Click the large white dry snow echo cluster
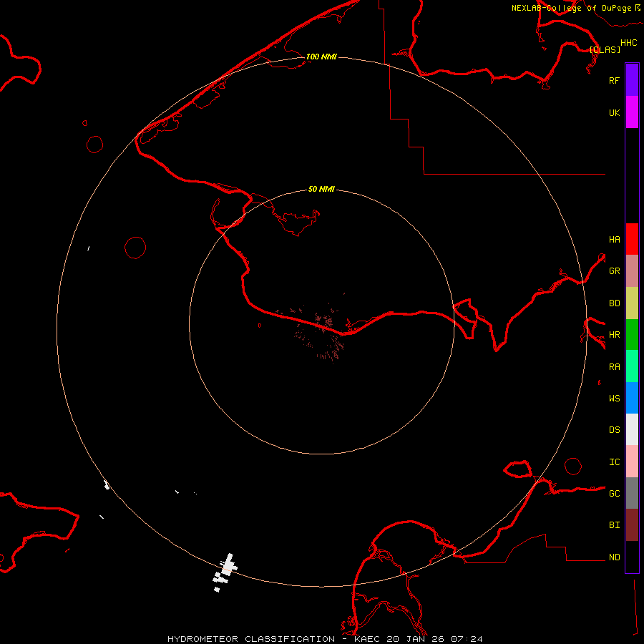This screenshot has height=644, width=644. click(225, 571)
